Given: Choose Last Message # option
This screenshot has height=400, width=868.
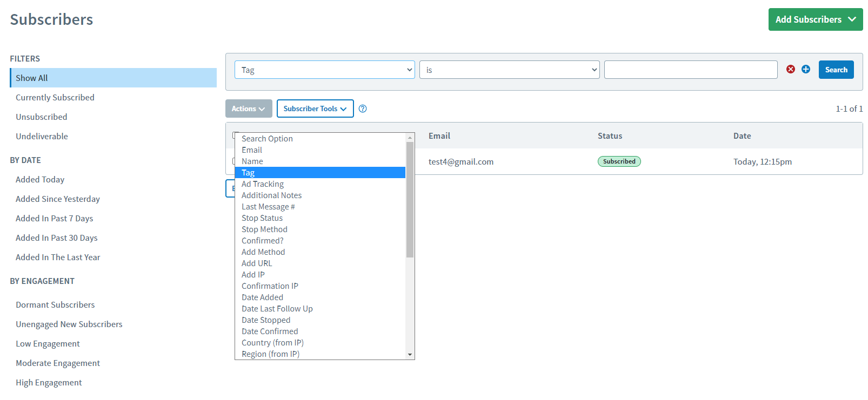Looking at the screenshot, I should tap(320, 207).
